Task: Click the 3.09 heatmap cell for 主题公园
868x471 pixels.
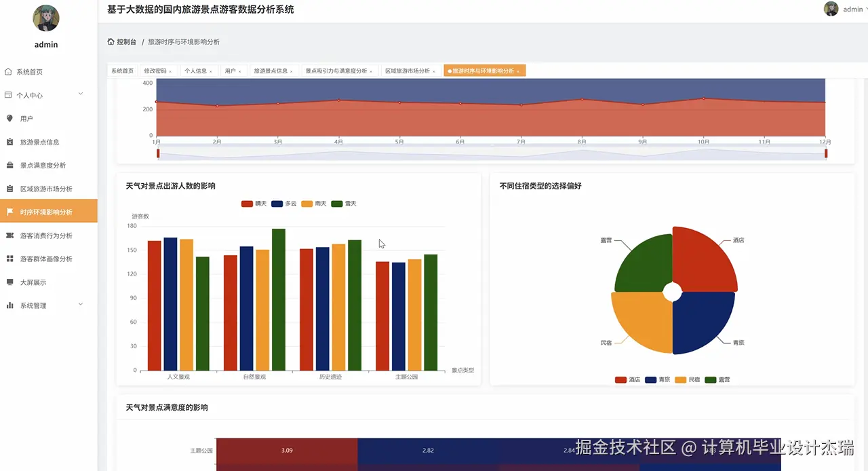Action: [287, 450]
